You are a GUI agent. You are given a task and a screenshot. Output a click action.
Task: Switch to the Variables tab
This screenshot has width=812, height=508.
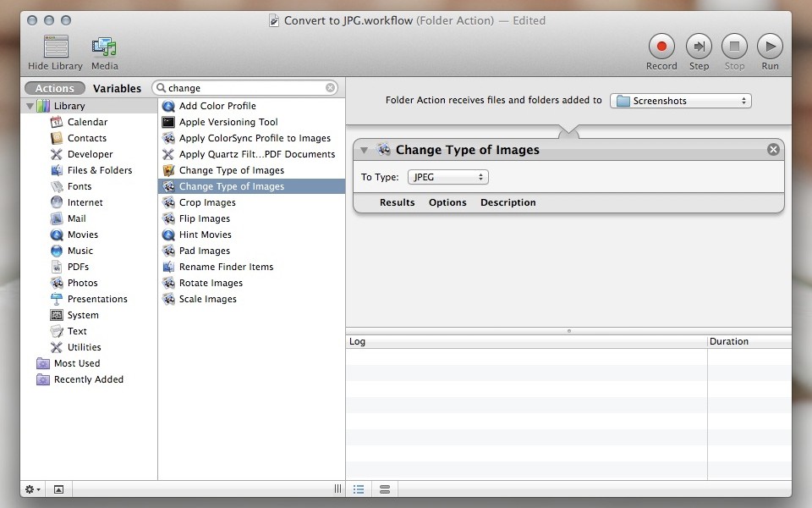point(117,88)
